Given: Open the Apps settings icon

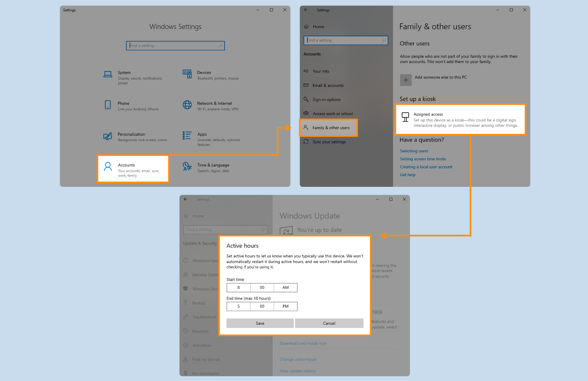Looking at the screenshot, I should tap(187, 135).
